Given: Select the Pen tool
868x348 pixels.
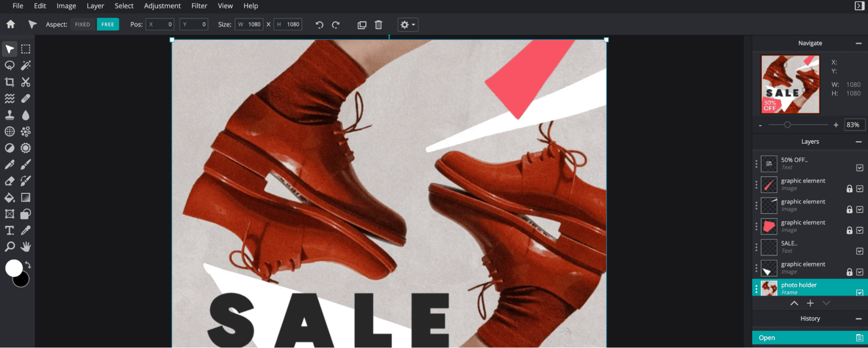Looking at the screenshot, I should point(10,165).
